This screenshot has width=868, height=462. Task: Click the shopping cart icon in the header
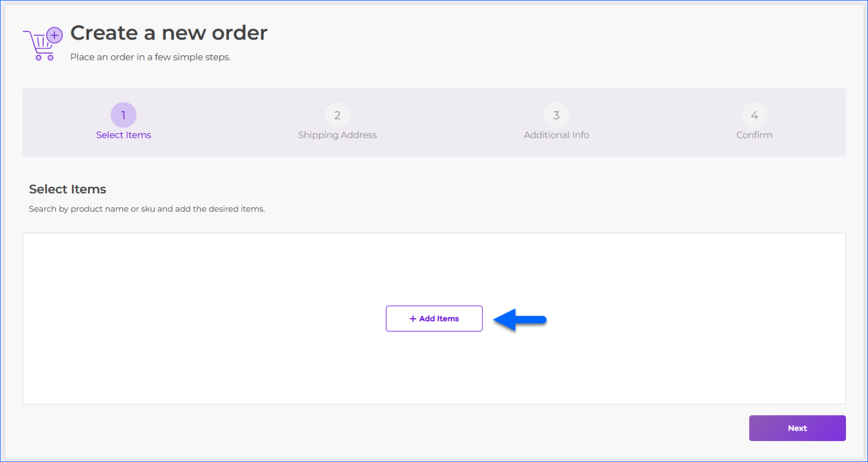coord(41,42)
